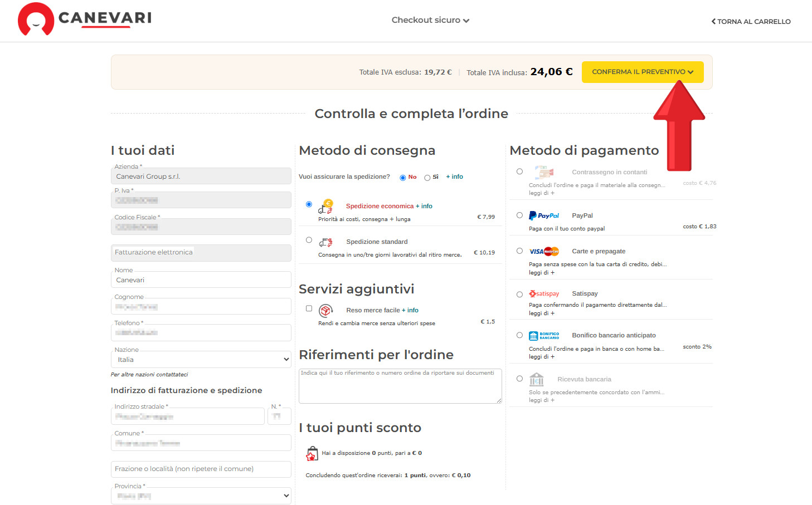Click the economy shipping truck icon
Screen dimensions: 812x505
tap(325, 207)
